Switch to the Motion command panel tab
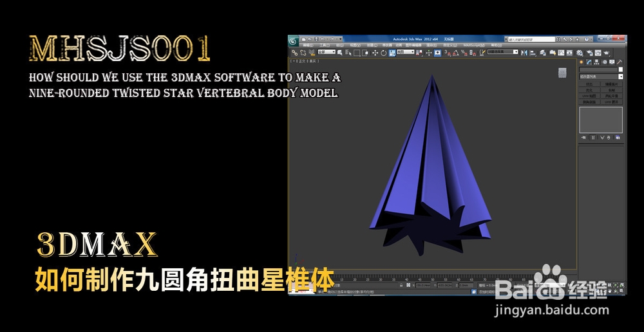The height and width of the screenshot is (332, 644). click(605, 62)
